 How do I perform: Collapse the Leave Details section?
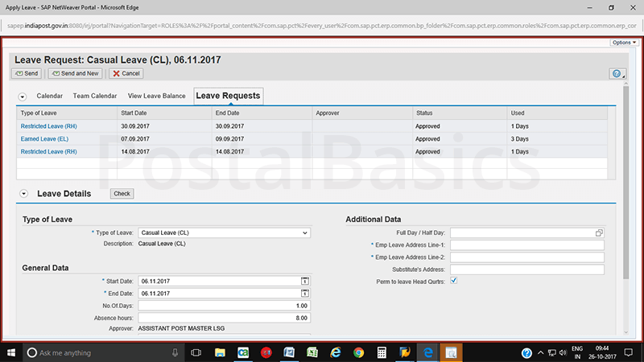tap(23, 194)
